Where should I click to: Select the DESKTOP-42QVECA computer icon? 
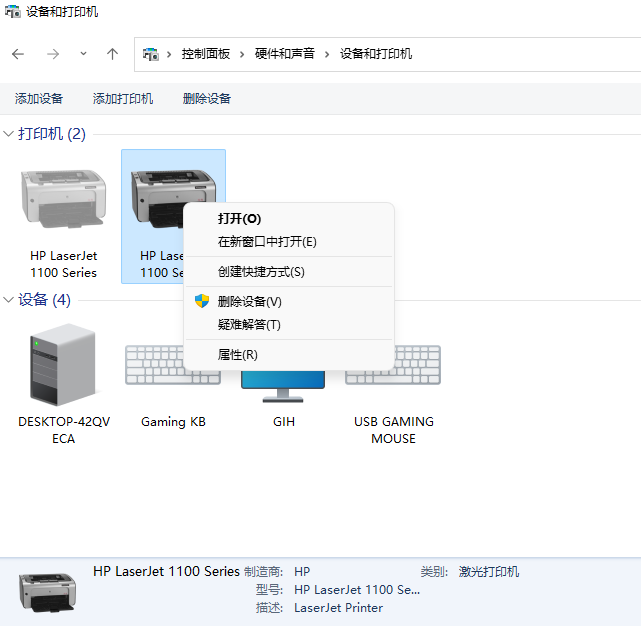[x=63, y=365]
